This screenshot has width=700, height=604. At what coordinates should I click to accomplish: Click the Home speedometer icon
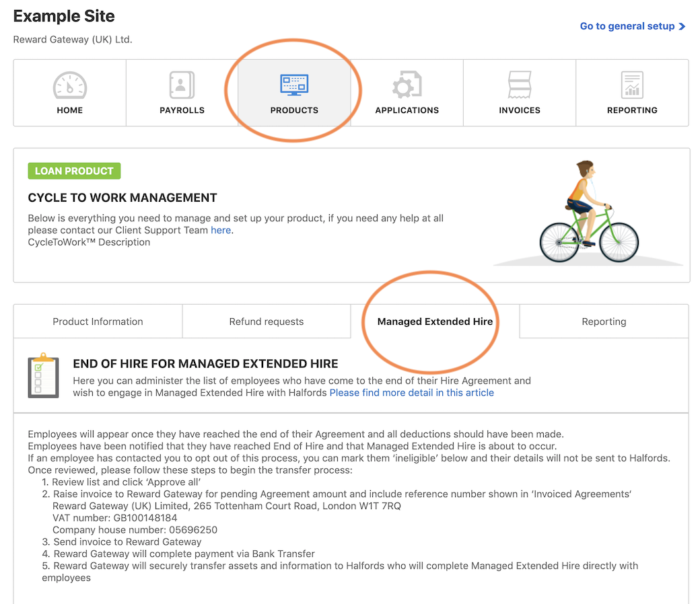tap(70, 85)
